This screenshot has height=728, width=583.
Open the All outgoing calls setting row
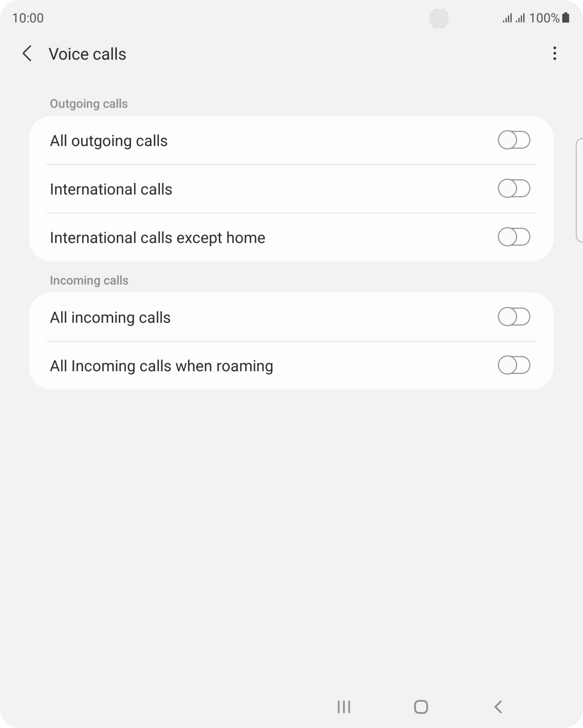(219, 140)
